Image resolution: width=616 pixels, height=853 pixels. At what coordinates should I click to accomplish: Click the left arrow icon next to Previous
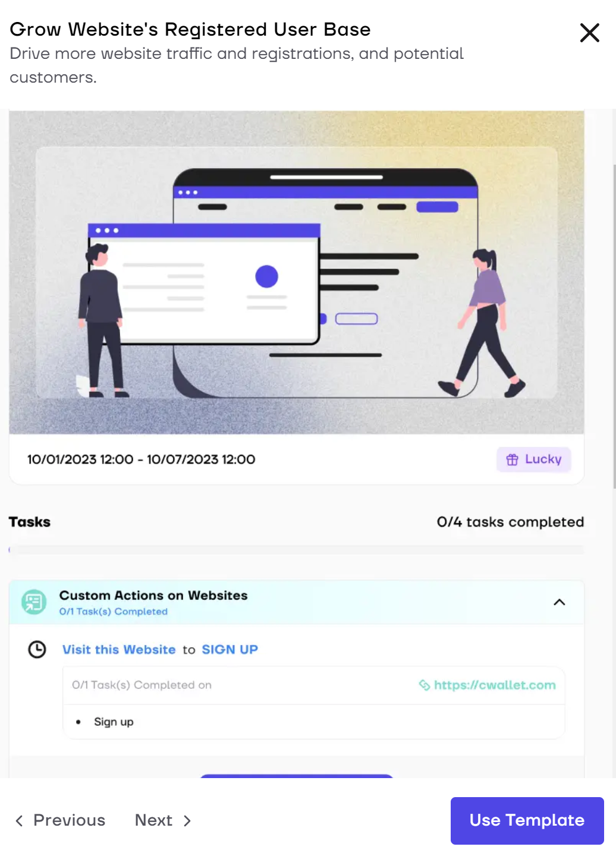tap(19, 820)
